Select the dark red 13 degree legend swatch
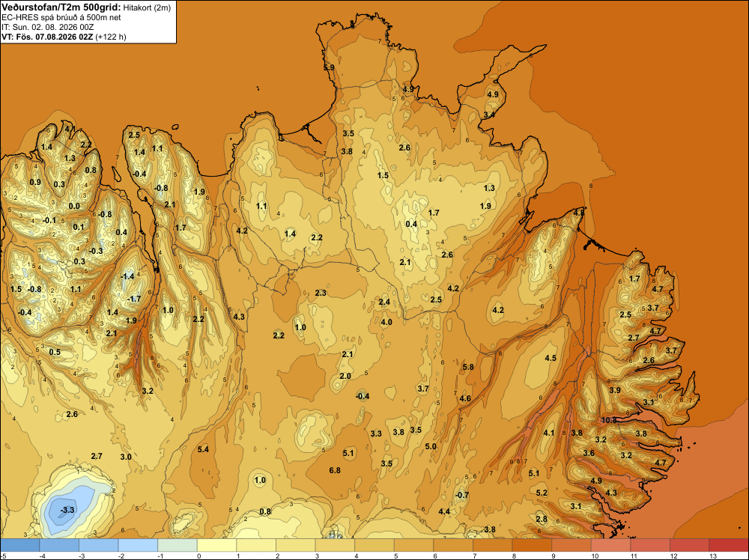749x560 pixels. (729, 545)
